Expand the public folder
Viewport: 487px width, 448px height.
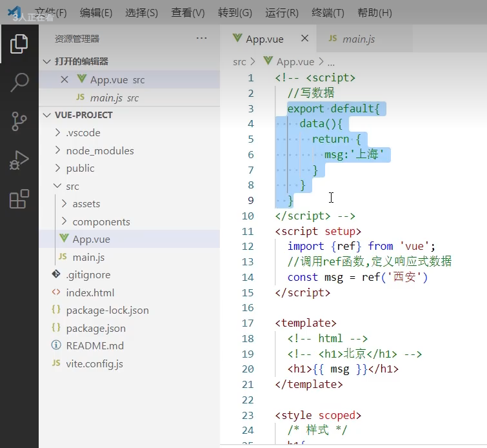(130, 168)
